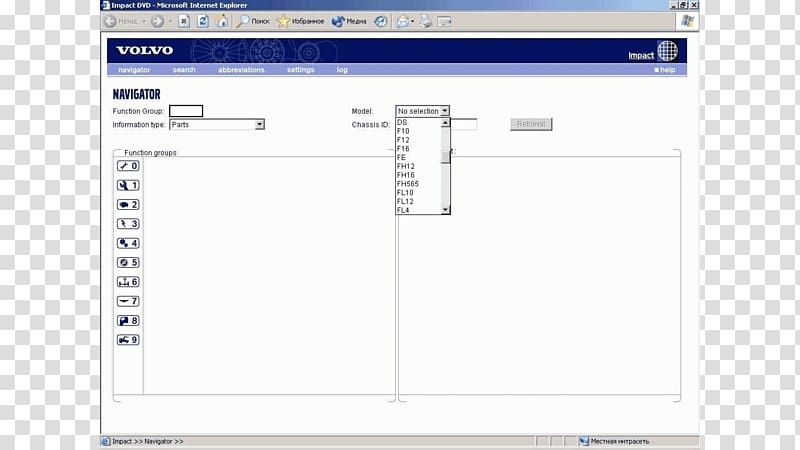Open function group 7
The image size is (800, 450).
(128, 301)
